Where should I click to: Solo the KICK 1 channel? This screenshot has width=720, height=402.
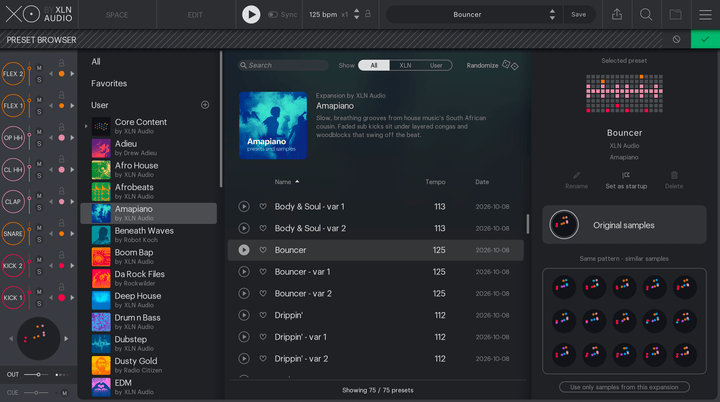pyautogui.click(x=39, y=304)
